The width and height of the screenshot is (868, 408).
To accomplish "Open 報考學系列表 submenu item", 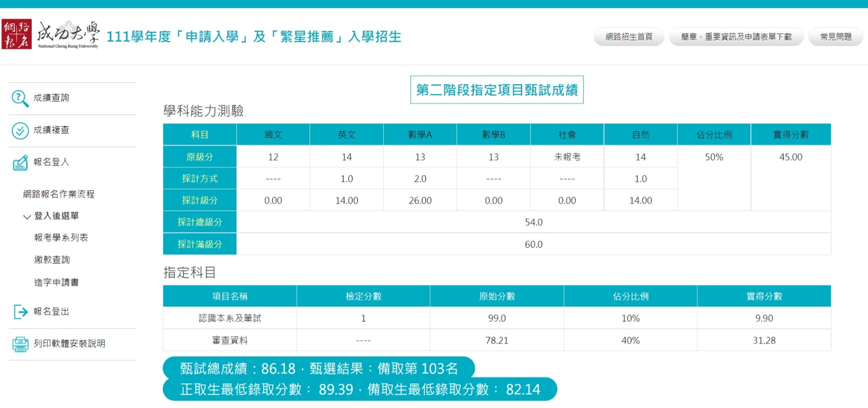I will click(61, 238).
